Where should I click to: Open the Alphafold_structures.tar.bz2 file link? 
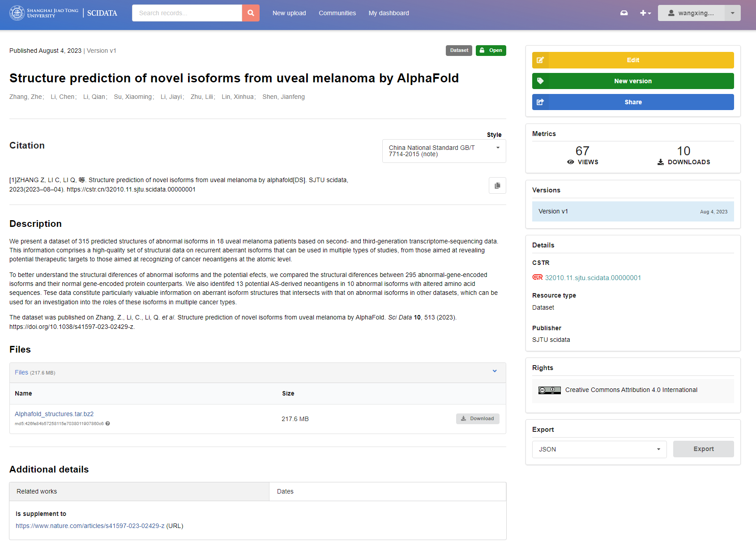(x=54, y=414)
